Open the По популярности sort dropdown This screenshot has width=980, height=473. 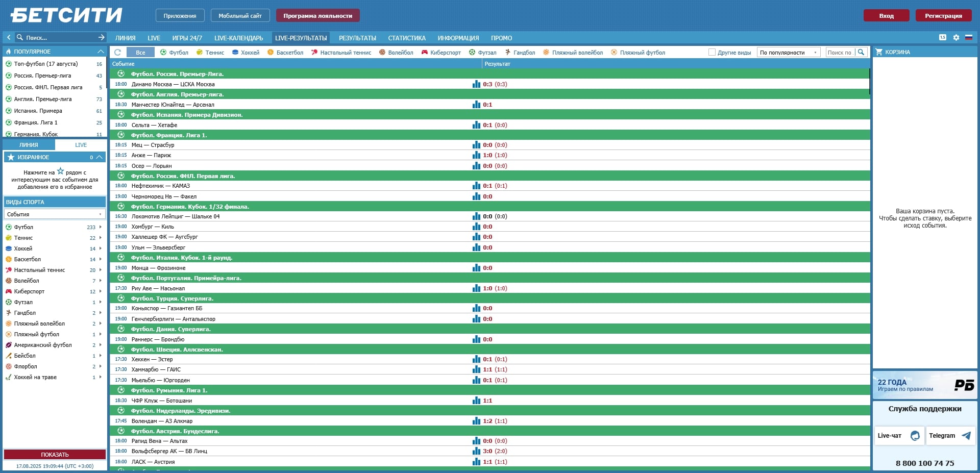click(788, 53)
